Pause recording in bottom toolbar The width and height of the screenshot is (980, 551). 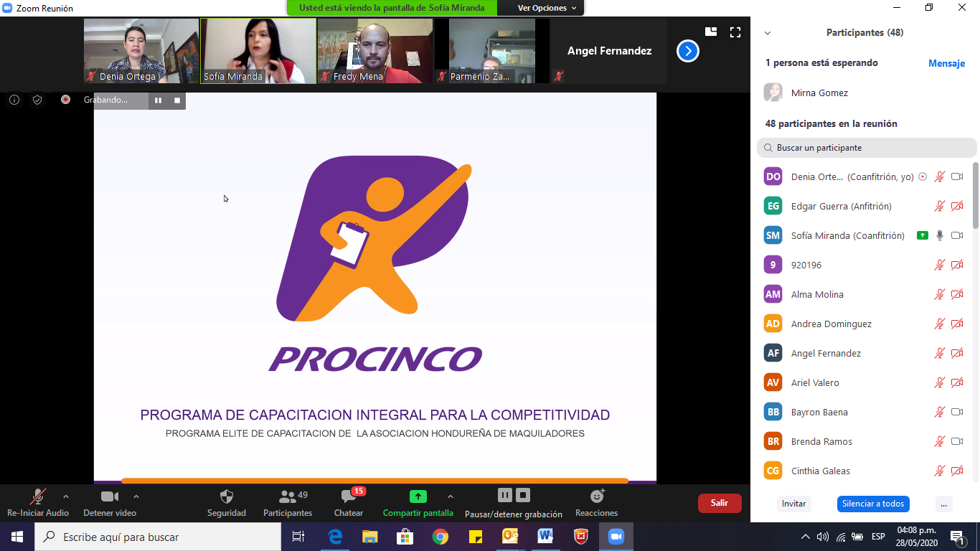coord(505,495)
